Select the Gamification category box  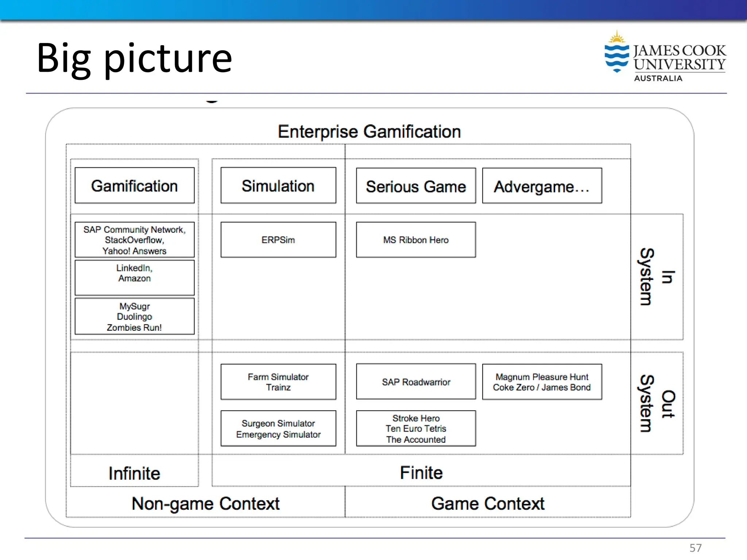pos(134,186)
